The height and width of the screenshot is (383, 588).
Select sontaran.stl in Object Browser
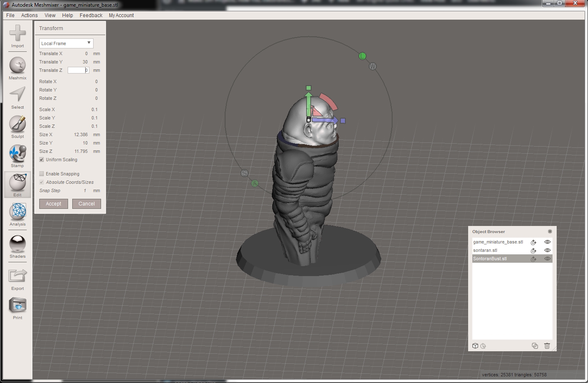pos(485,250)
